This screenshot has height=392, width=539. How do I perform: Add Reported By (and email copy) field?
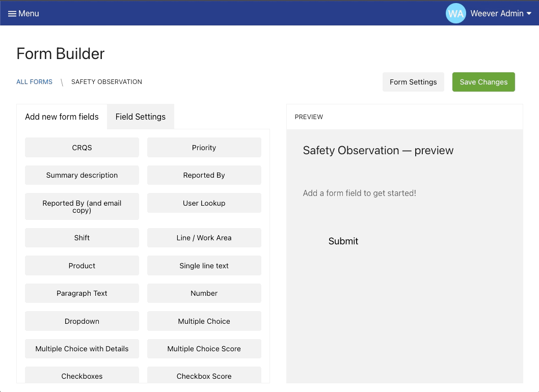[x=82, y=207]
